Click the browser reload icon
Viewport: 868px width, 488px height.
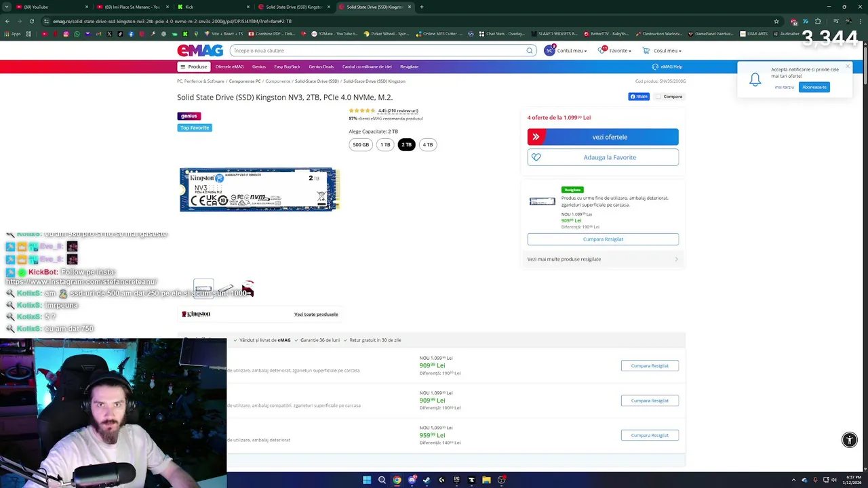click(31, 21)
